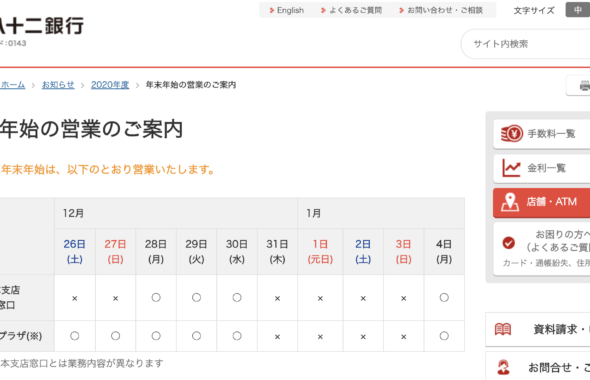This screenshot has width=590, height=380.
Task: Click the × under 26日 in 支店窓口 row
Action: pyautogui.click(x=75, y=298)
